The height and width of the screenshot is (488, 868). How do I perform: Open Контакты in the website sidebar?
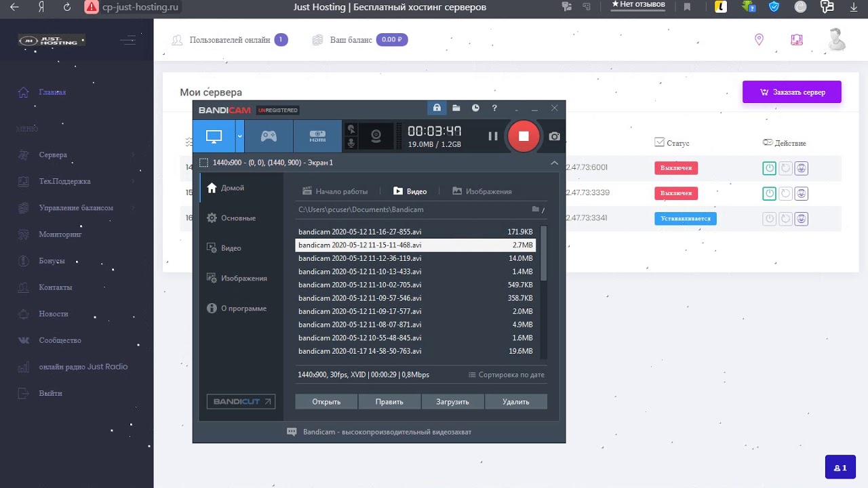[56, 287]
